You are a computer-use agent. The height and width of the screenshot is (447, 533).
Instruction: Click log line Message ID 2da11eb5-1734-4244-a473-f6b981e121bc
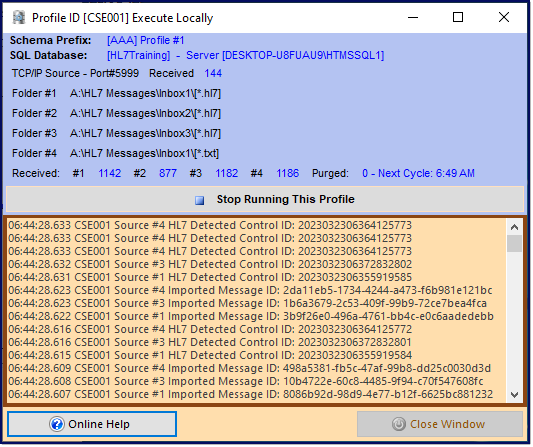pyautogui.click(x=250, y=291)
